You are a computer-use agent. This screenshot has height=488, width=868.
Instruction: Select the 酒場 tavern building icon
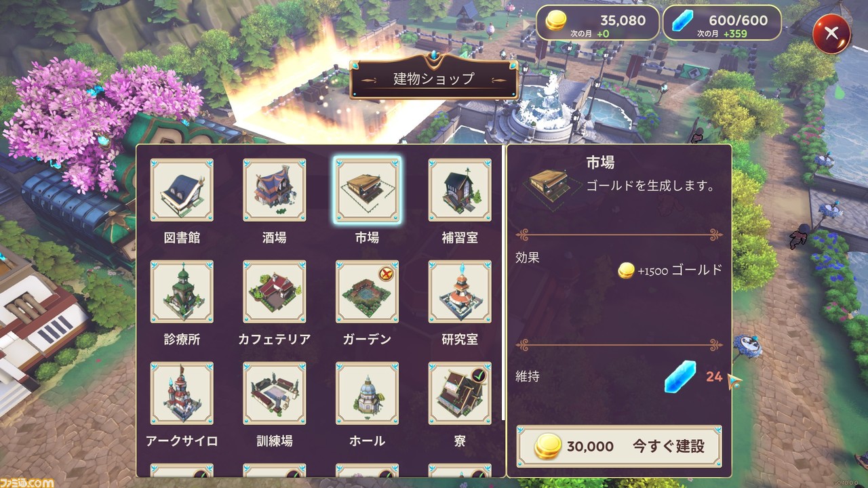[x=275, y=190]
